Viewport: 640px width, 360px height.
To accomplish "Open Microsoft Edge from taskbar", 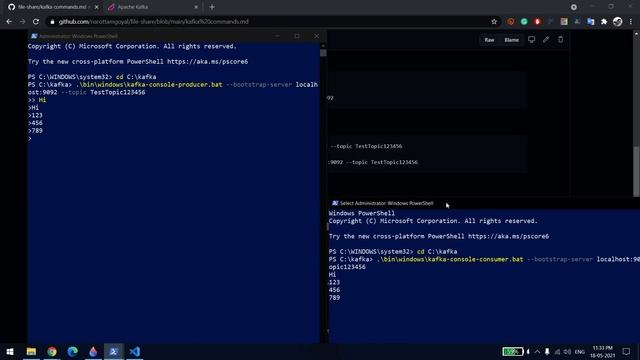I will 73,351.
